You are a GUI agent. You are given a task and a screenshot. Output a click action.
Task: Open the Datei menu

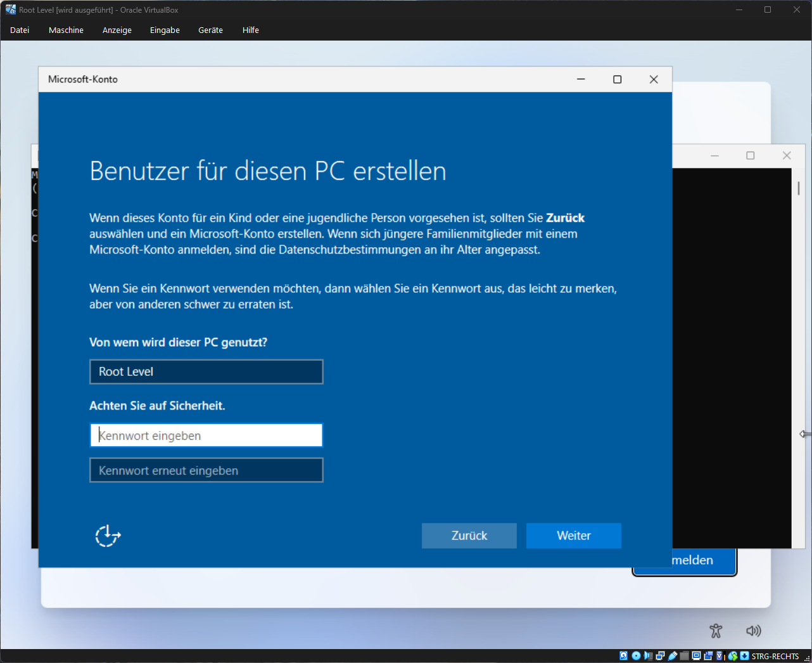pos(20,30)
